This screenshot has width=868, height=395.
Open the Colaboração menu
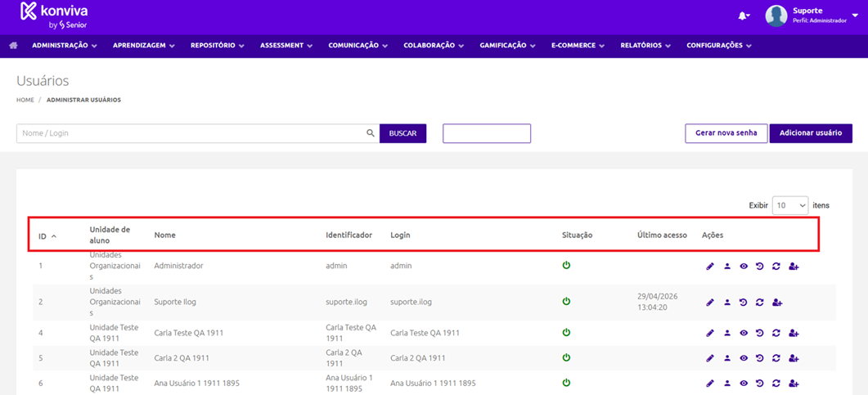[434, 46]
